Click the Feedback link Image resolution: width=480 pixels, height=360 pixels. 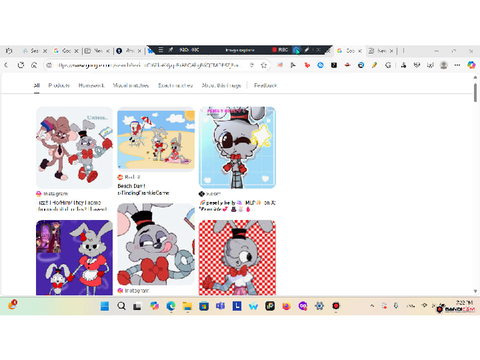265,85
